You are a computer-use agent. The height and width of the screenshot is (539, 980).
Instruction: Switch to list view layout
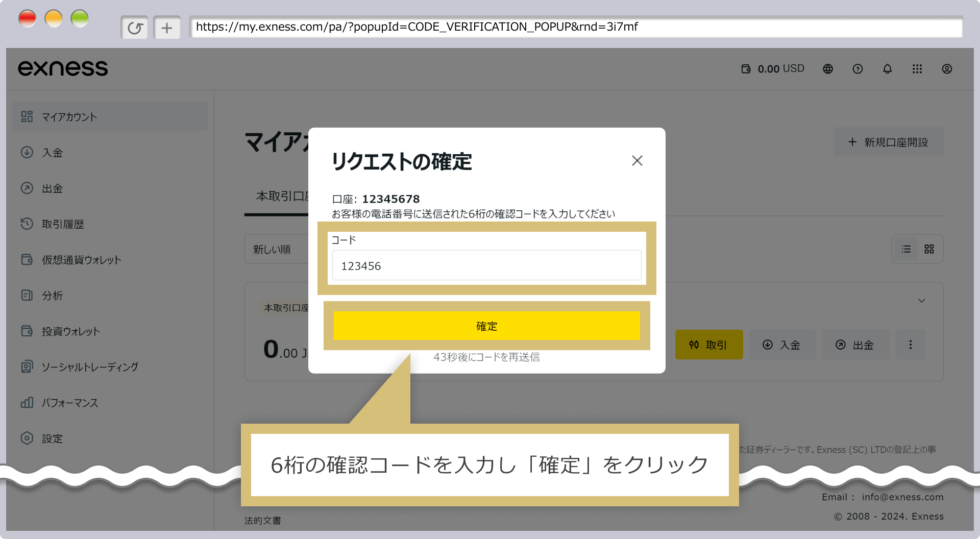coord(906,249)
